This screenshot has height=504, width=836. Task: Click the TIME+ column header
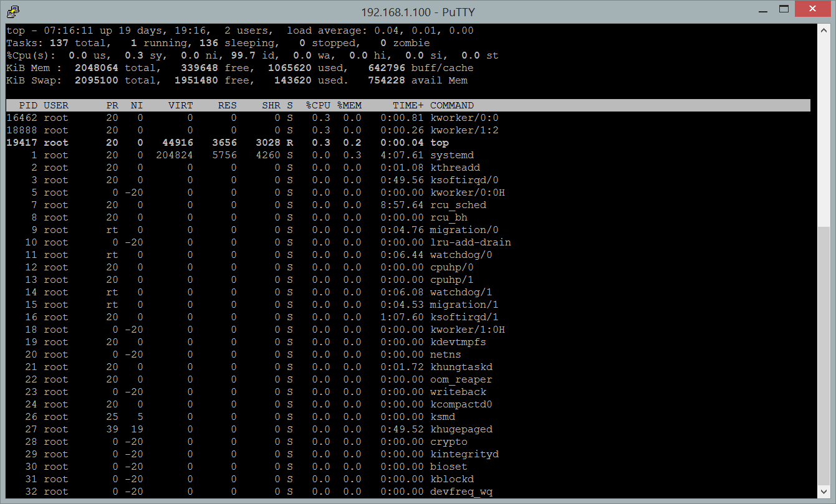click(x=408, y=105)
